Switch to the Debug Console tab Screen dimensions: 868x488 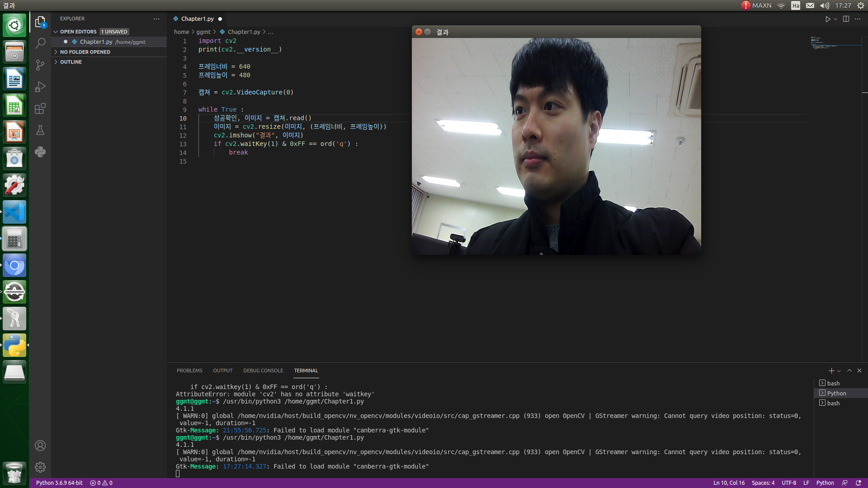point(263,371)
